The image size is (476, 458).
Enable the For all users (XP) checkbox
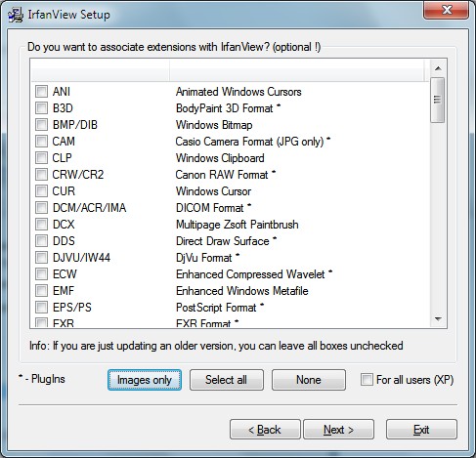click(x=367, y=380)
